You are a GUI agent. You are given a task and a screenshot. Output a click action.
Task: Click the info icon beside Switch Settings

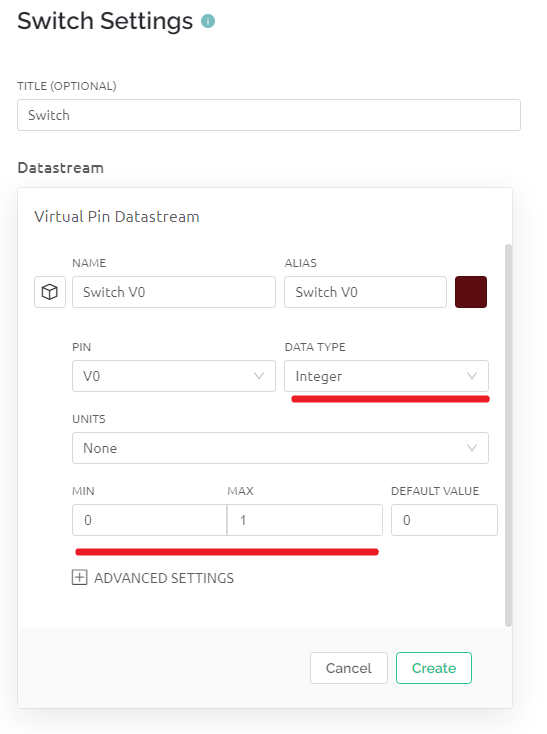coord(208,21)
